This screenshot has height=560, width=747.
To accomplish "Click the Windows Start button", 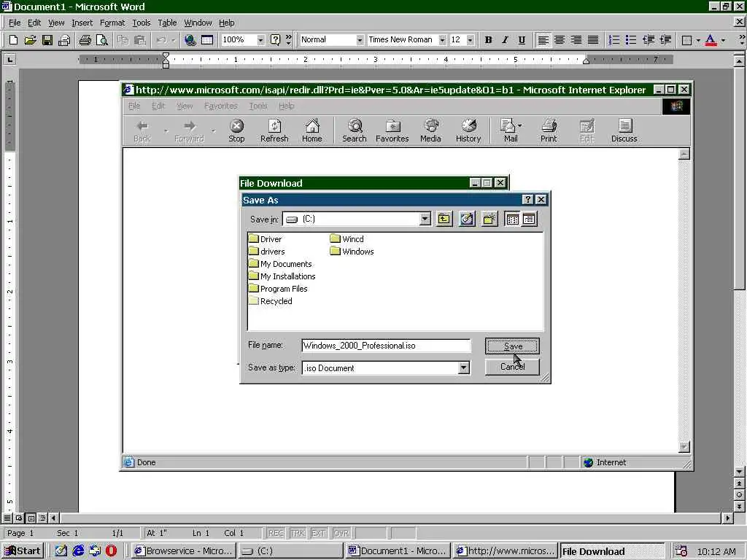I will pyautogui.click(x=23, y=551).
